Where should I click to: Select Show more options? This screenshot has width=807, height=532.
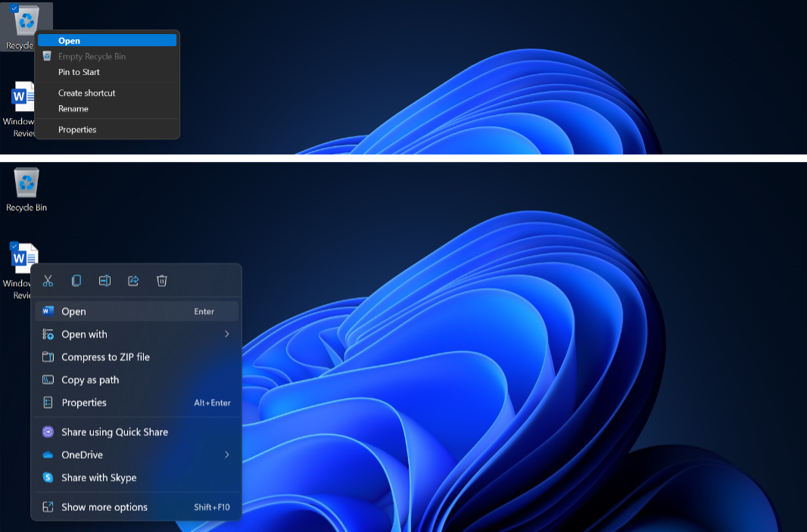136,507
